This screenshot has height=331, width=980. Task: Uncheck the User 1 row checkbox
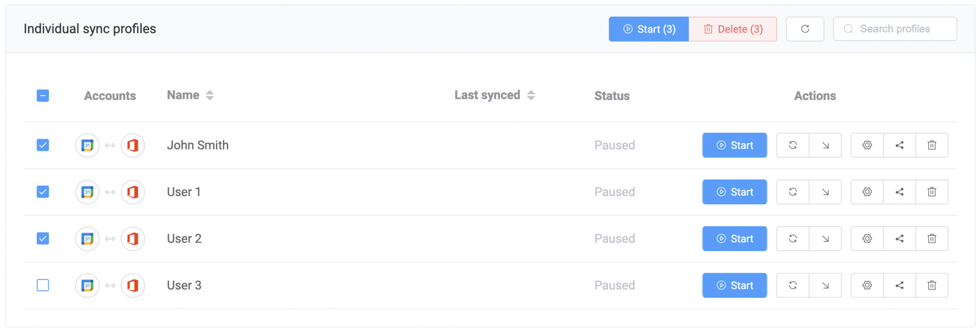coord(43,192)
